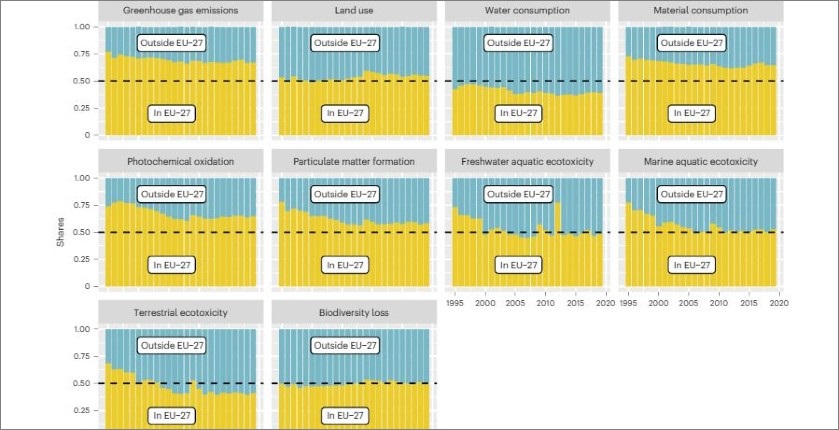Click the Freshwater aquatic ecotoxicity title
Image resolution: width=839 pixels, height=430 pixels.
(x=528, y=162)
